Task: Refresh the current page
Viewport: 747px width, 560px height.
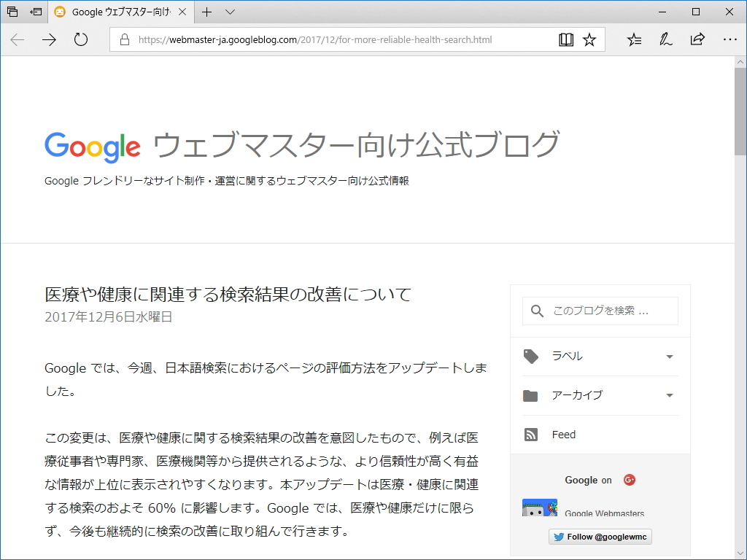Action: [80, 39]
